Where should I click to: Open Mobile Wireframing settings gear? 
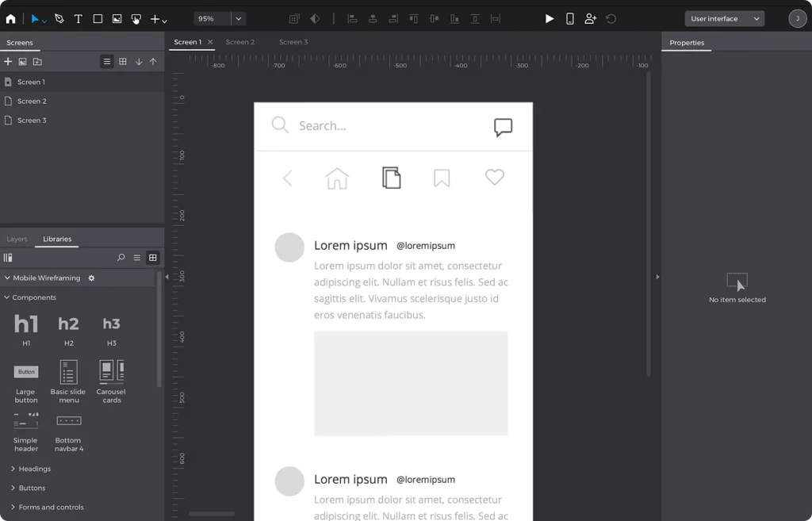(92, 278)
